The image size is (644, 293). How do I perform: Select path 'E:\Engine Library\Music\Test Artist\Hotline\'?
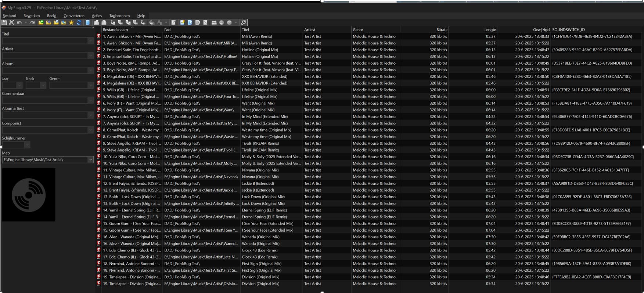(201, 57)
